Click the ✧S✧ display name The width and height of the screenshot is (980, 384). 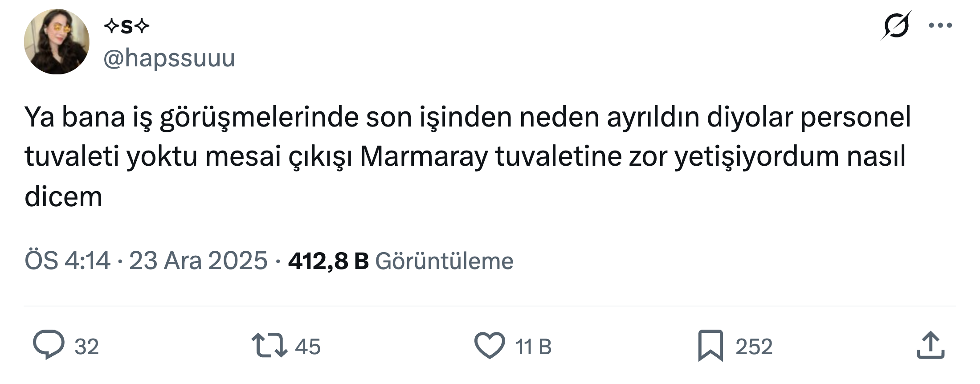[127, 27]
